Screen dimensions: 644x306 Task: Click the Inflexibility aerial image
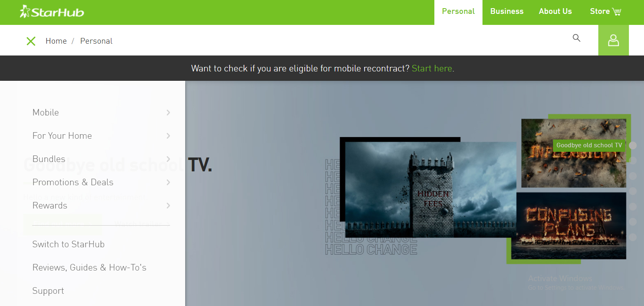[573, 153]
